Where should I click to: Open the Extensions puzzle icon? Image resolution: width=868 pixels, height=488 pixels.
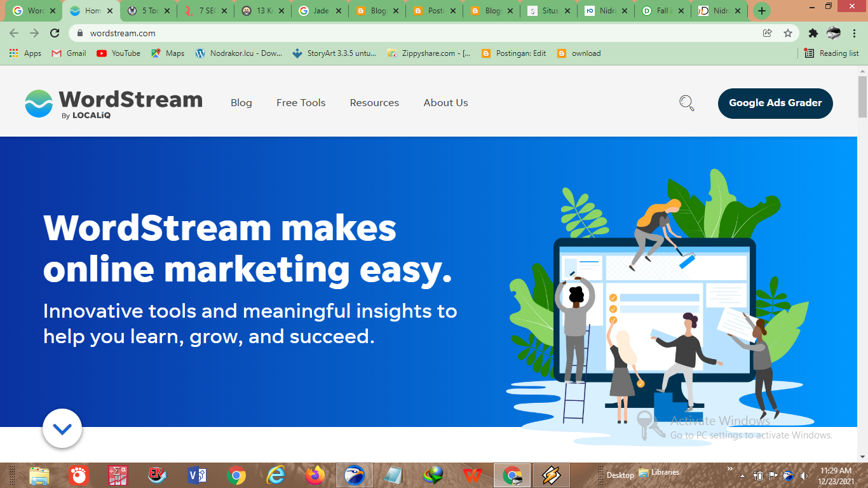(x=813, y=33)
